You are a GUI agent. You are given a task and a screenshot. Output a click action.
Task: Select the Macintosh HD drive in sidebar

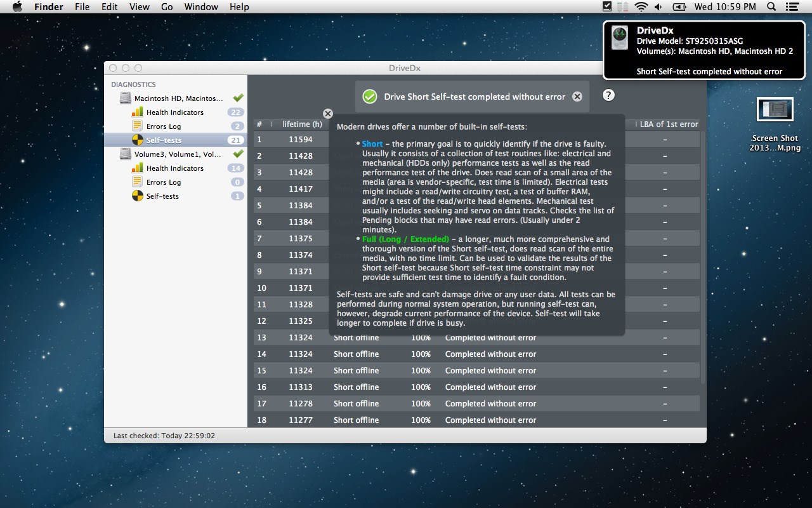pos(175,98)
